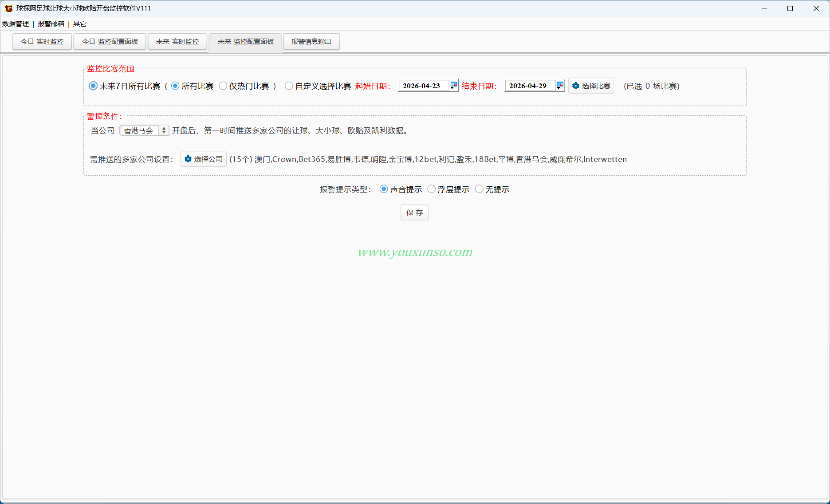830x504 pixels.
Task: Open 数据管理 menu
Action: point(16,24)
